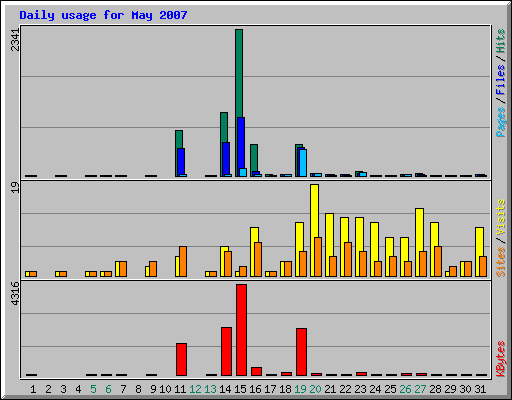The width and height of the screenshot is (512, 400).
Task: Click the green weekend day 13 label
Action: coord(210,389)
